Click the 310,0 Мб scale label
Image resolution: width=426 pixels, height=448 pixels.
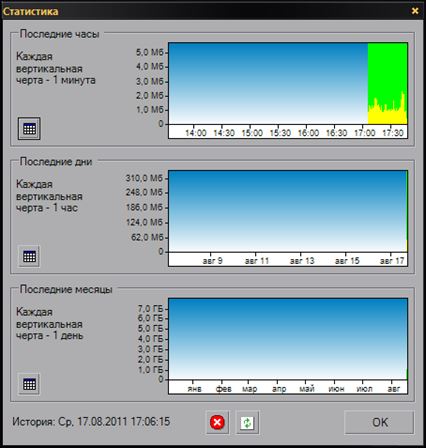(x=144, y=178)
